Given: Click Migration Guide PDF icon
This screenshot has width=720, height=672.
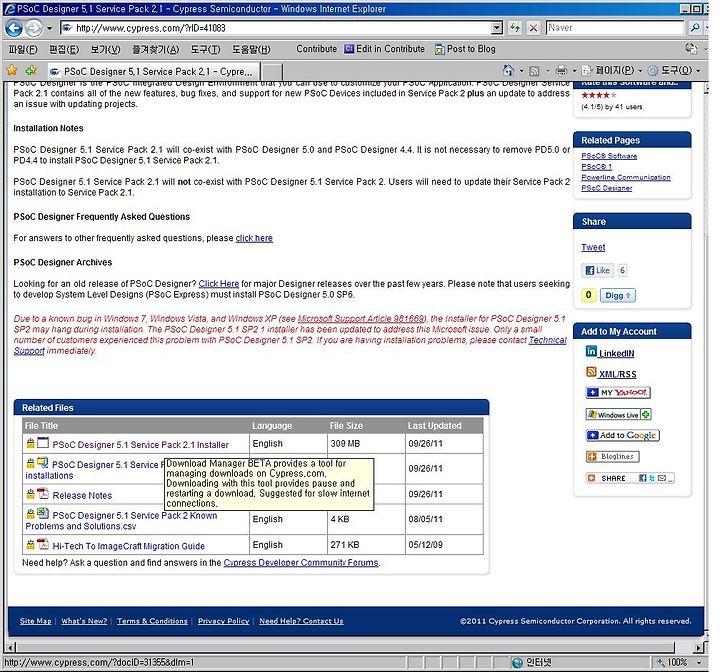Looking at the screenshot, I should click(43, 544).
